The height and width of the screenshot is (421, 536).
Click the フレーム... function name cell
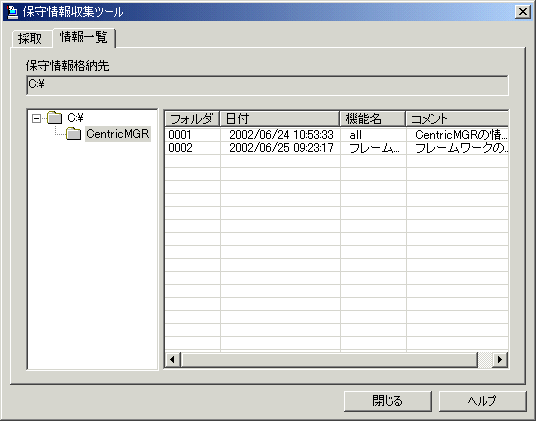374,148
